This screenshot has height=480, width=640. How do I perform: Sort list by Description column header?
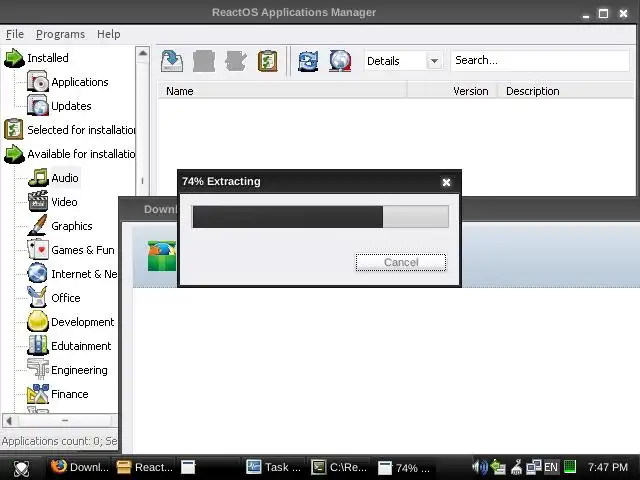pos(565,91)
